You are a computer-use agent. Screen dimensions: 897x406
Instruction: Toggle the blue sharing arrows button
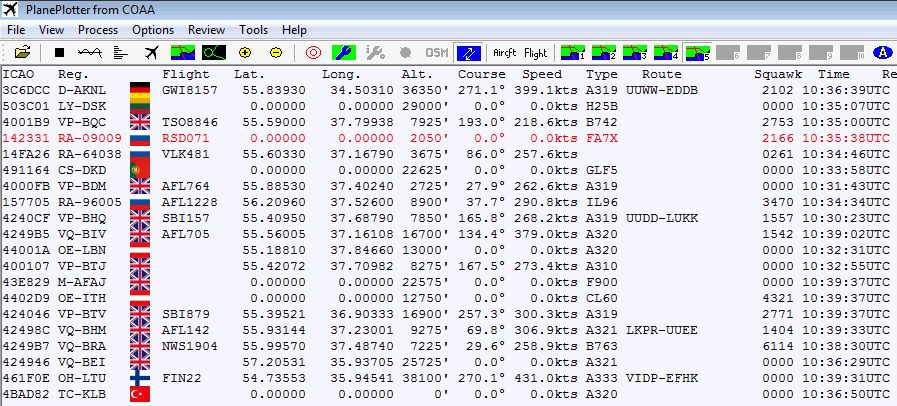[x=468, y=53]
